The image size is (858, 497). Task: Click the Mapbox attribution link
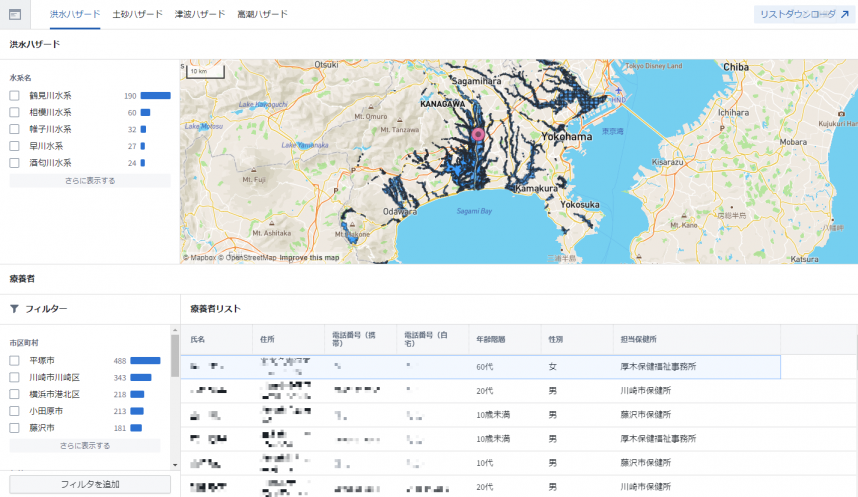(x=200, y=258)
